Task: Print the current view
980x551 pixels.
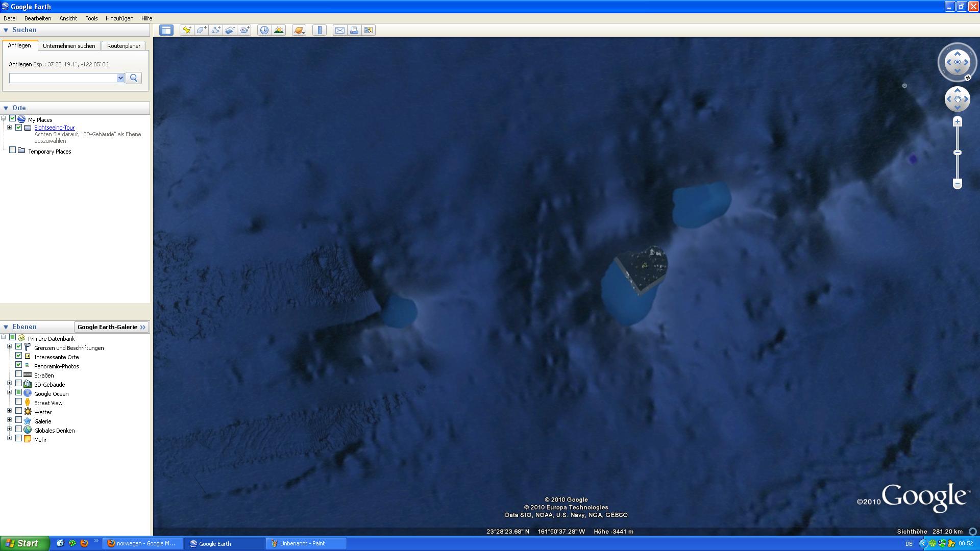Action: tap(354, 30)
